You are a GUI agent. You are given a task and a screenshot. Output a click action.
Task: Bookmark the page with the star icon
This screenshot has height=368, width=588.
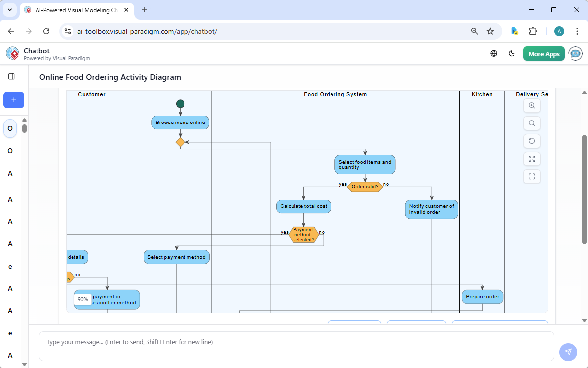click(x=490, y=31)
